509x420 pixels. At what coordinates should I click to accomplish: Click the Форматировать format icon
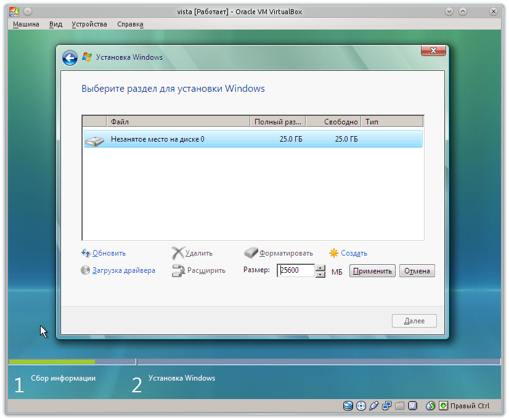(251, 252)
